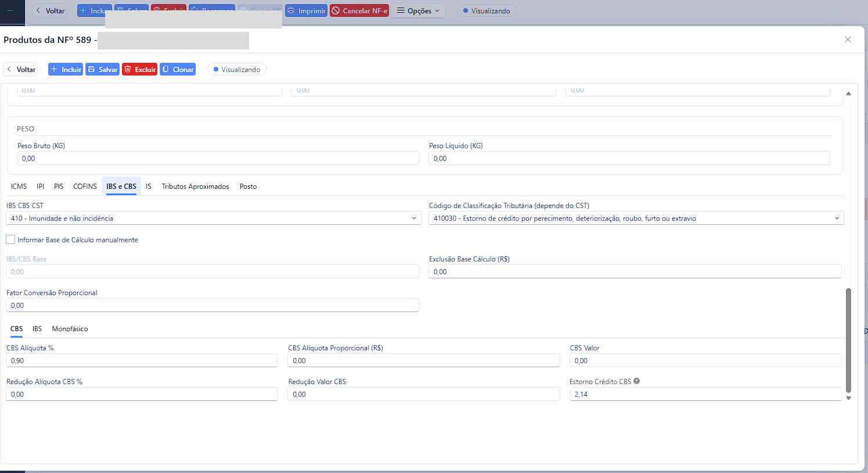The image size is (868, 473).
Task: Click the Visualizando badge in the top toolbar
Action: 487,11
